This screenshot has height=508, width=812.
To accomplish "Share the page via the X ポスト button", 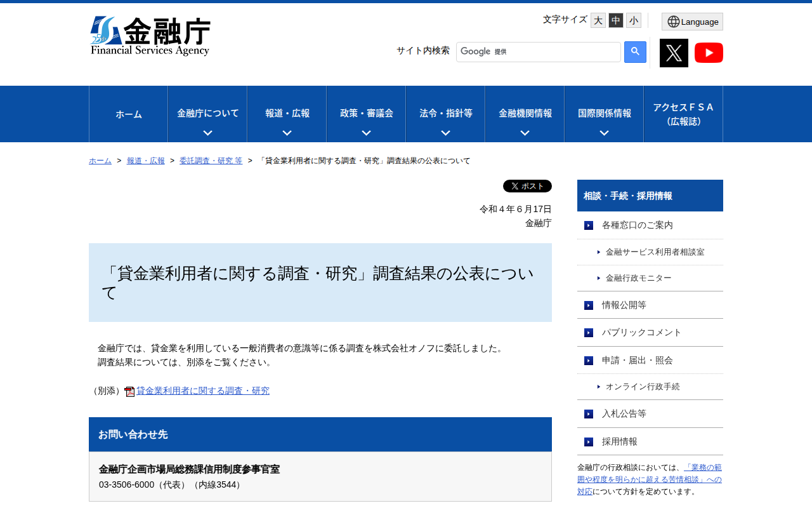I will [x=527, y=185].
